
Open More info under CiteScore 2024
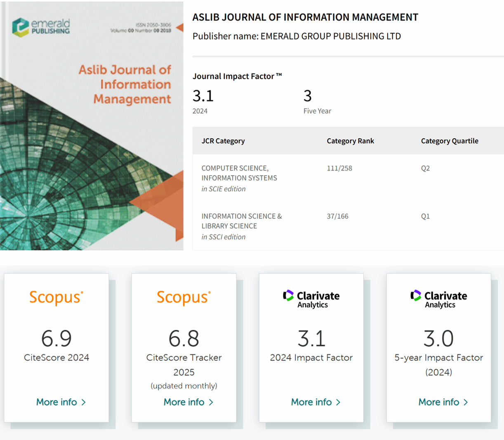[x=61, y=402]
